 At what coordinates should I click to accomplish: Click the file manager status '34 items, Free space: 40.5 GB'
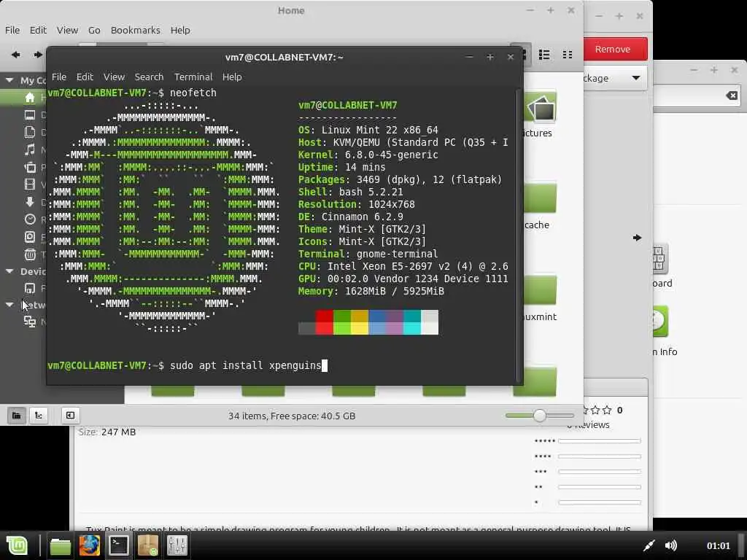[x=292, y=416]
